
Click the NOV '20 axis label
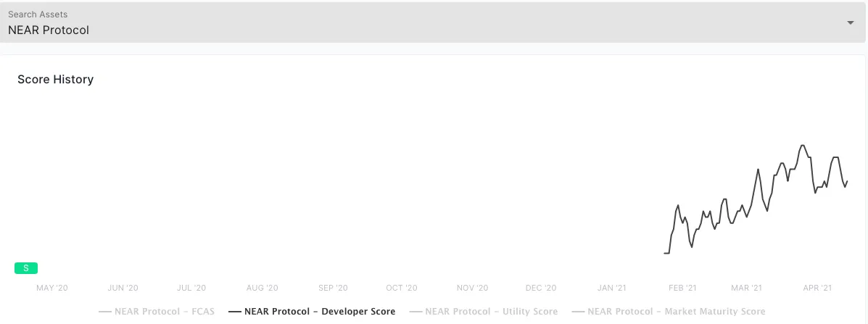click(x=473, y=288)
